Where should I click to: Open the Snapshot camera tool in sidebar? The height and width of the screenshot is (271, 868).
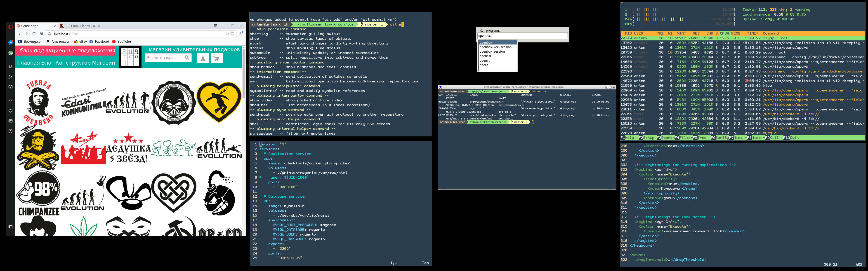(10, 86)
